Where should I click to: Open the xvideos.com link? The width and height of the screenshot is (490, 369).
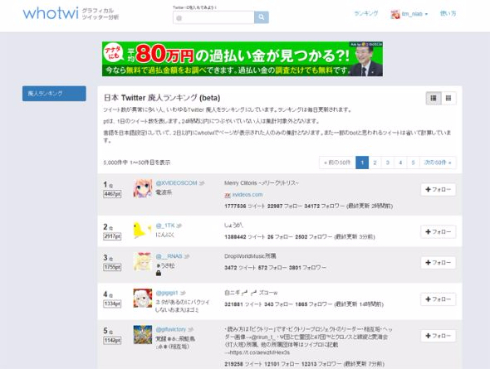coord(247,195)
